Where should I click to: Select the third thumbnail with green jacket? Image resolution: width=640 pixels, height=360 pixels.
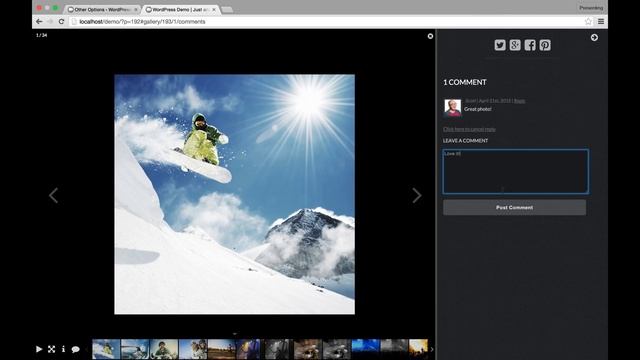[164, 349]
